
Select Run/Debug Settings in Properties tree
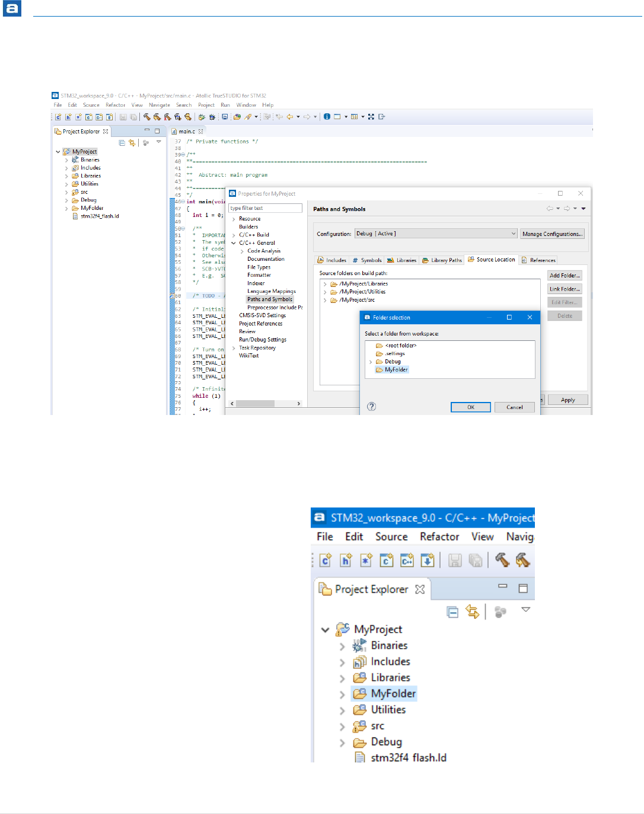click(263, 340)
